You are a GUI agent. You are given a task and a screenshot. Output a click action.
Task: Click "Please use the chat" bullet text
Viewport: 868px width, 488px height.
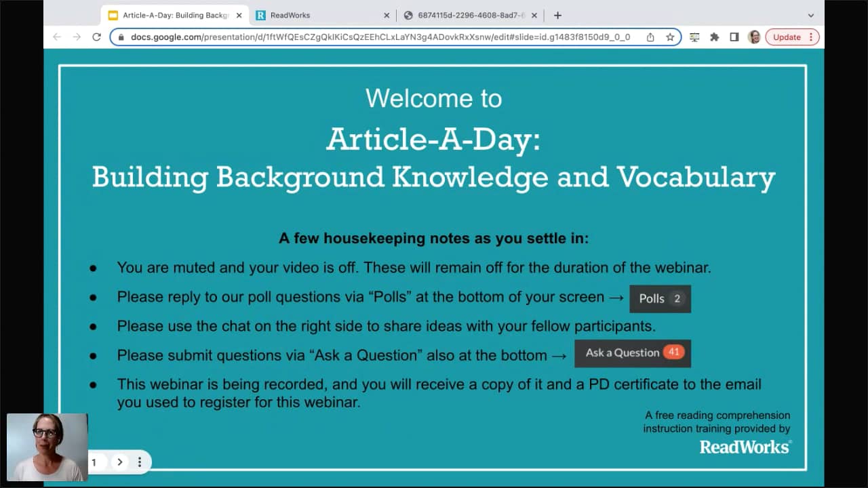[386, 326]
